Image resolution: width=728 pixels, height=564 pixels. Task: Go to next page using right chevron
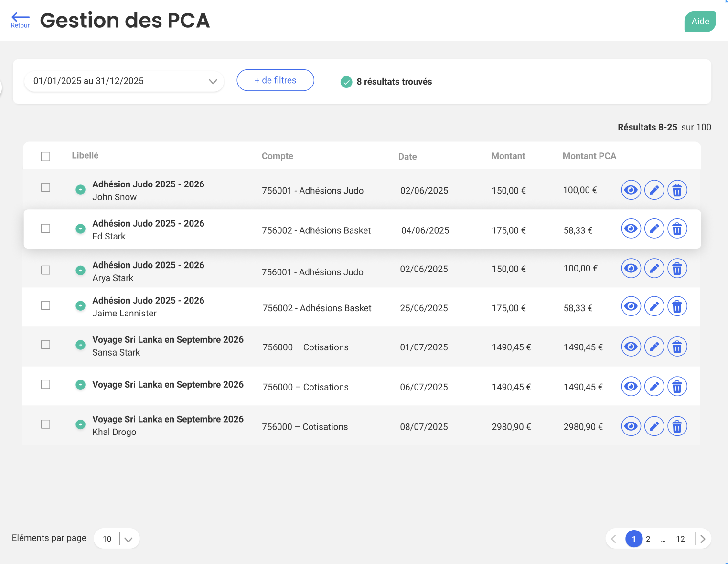click(703, 539)
